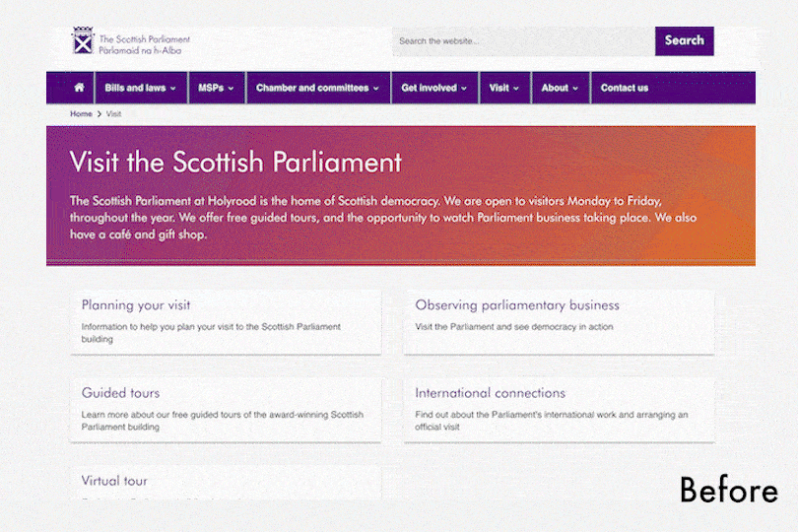798x532 pixels.
Task: Expand Chamber and committees menu
Action: (x=317, y=88)
